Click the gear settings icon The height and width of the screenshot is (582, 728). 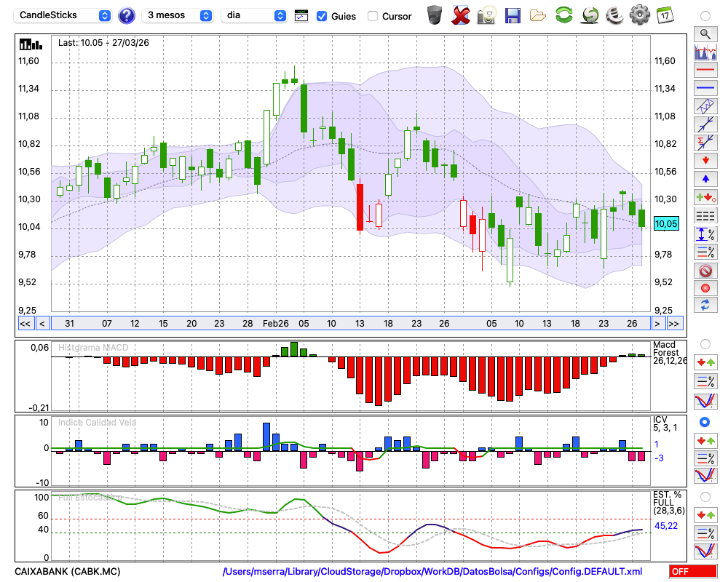[639, 15]
